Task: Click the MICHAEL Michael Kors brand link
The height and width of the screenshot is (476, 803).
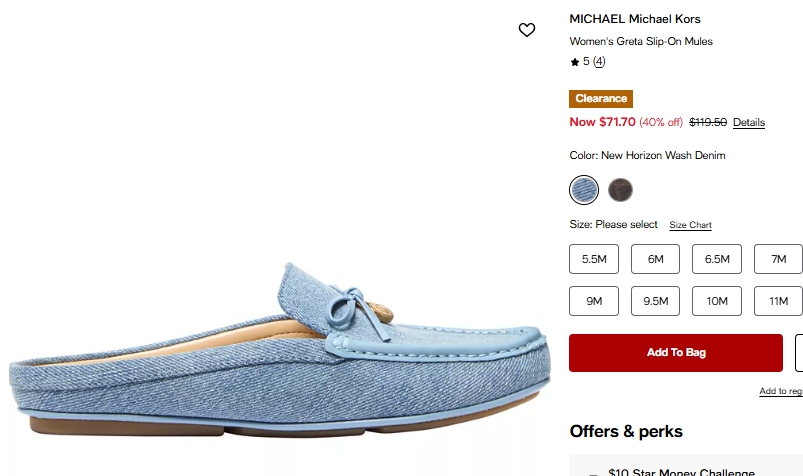Action: tap(635, 19)
